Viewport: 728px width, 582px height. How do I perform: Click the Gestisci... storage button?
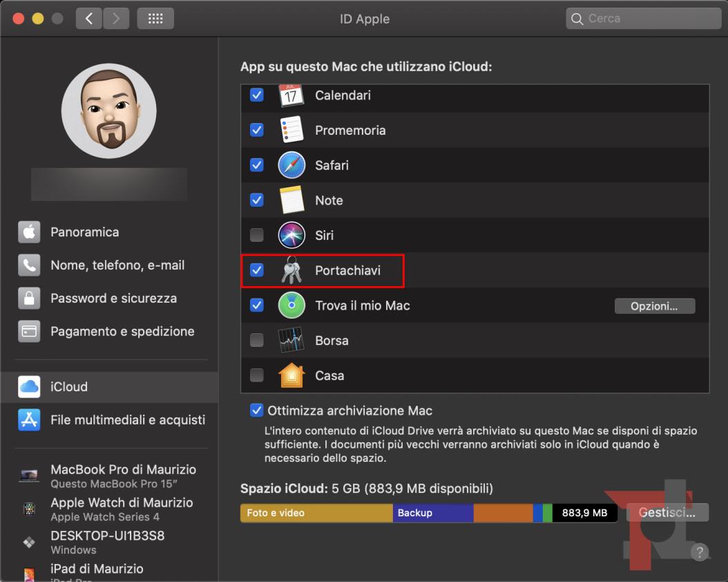click(667, 513)
